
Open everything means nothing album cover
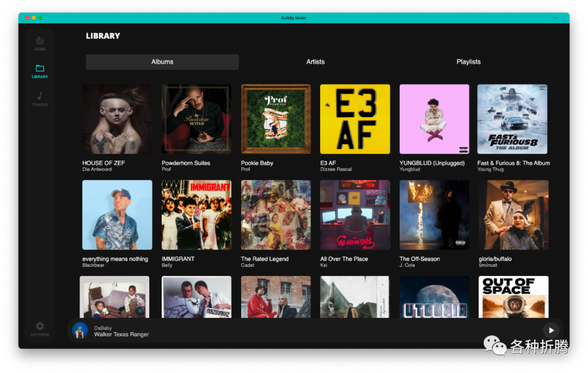(118, 215)
